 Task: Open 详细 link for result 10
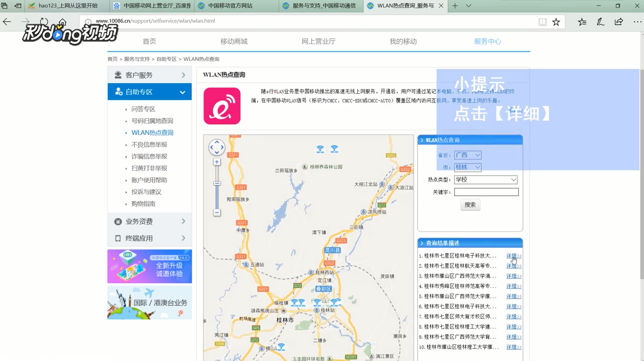point(514,347)
